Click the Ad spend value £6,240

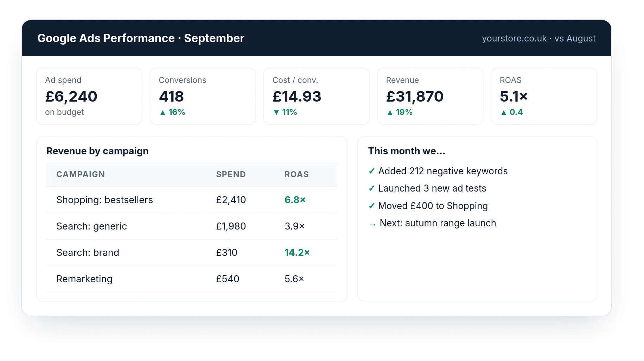tap(71, 96)
